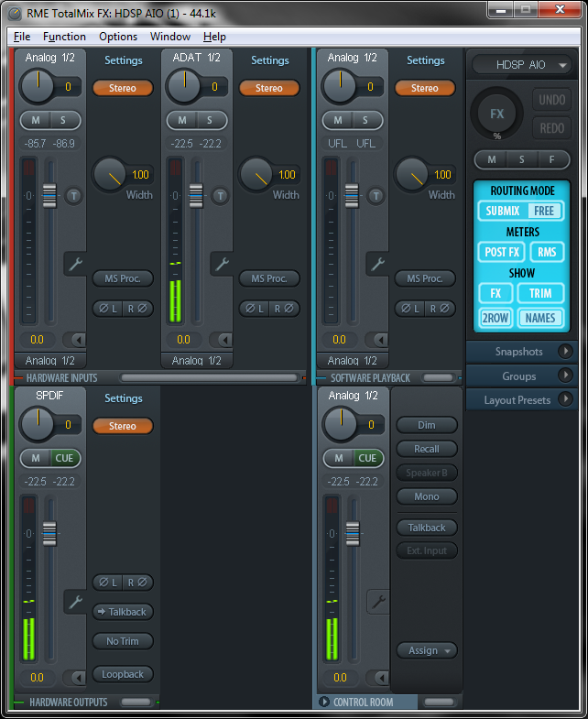
Task: Click the T trim button on playback Analog 1/2
Action: (x=376, y=196)
